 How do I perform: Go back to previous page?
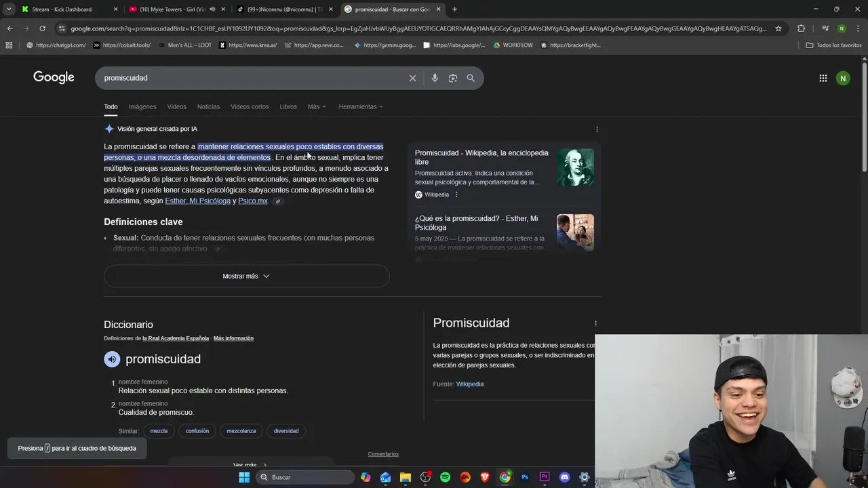(x=9, y=28)
